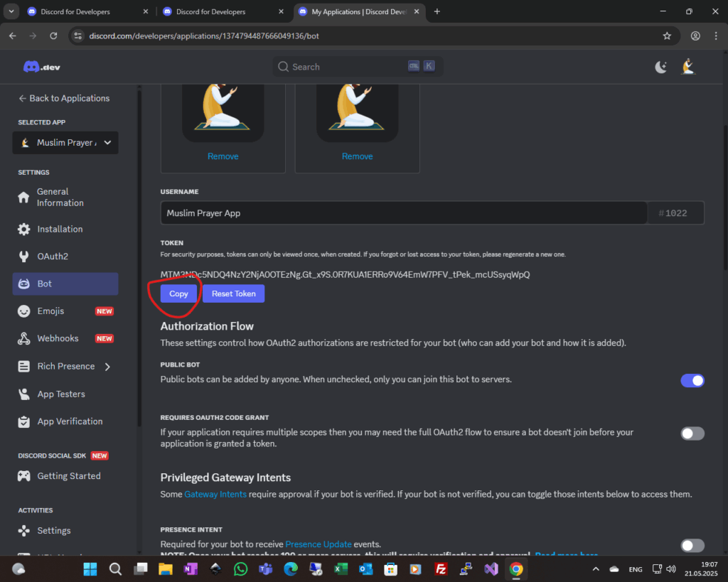This screenshot has height=582, width=728.
Task: Remove the first bot icon image
Action: [223, 156]
